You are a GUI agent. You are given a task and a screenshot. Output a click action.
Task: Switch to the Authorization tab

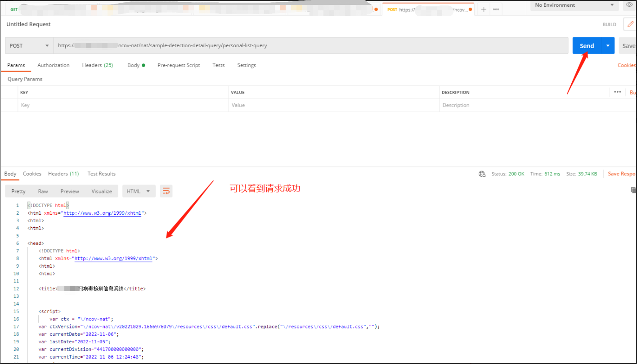coord(54,65)
